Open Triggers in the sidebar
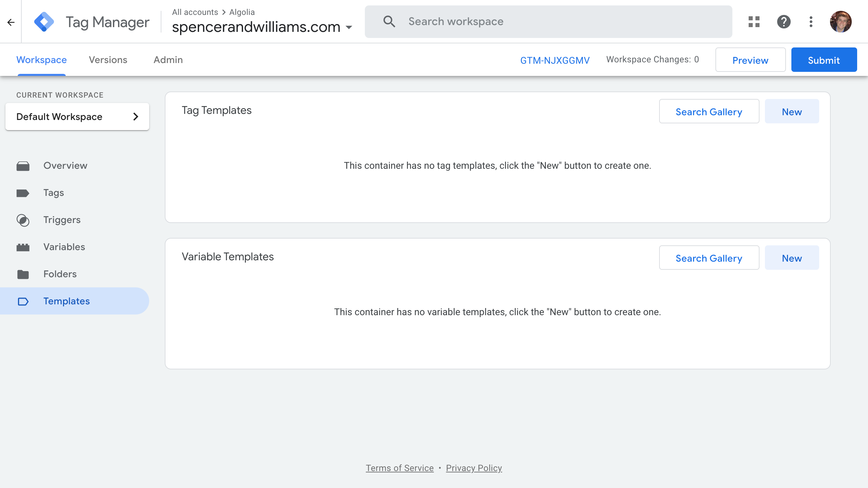The image size is (868, 488). click(x=75, y=220)
